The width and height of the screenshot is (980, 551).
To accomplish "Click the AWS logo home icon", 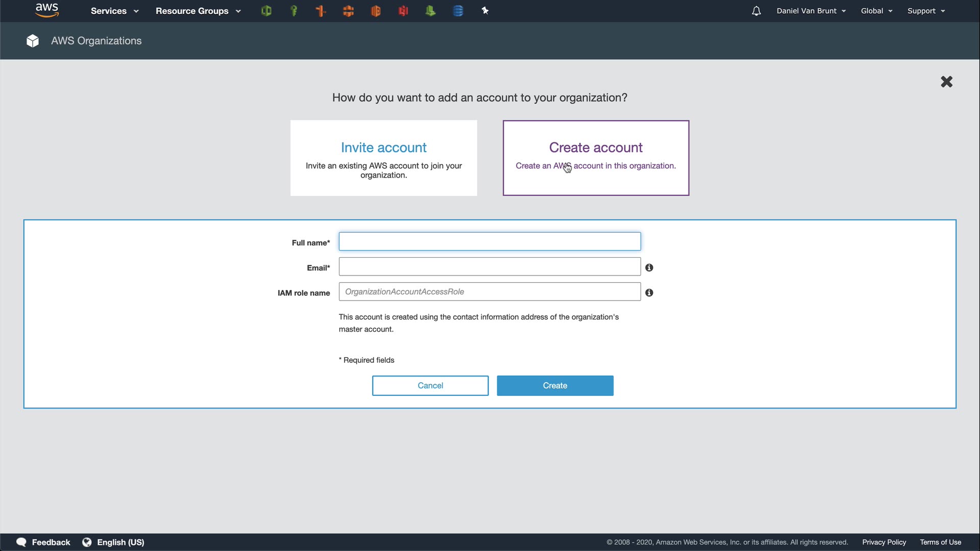I will 47,10.
